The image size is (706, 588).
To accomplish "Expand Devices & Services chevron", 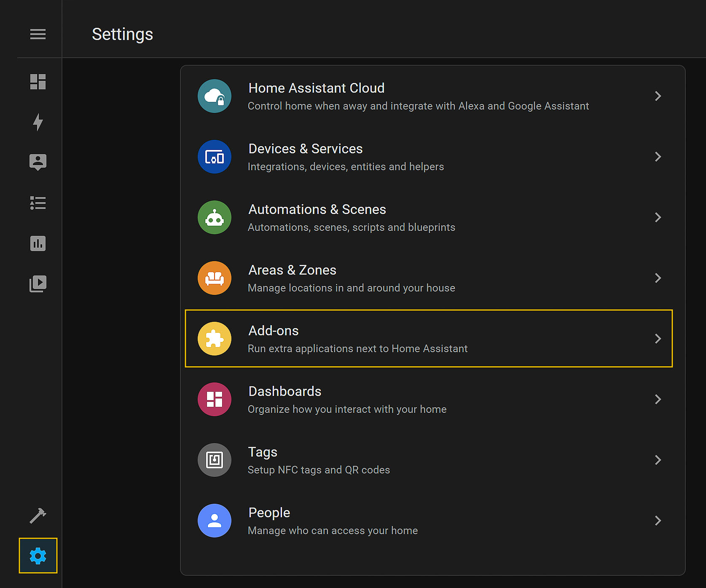I will coord(658,157).
